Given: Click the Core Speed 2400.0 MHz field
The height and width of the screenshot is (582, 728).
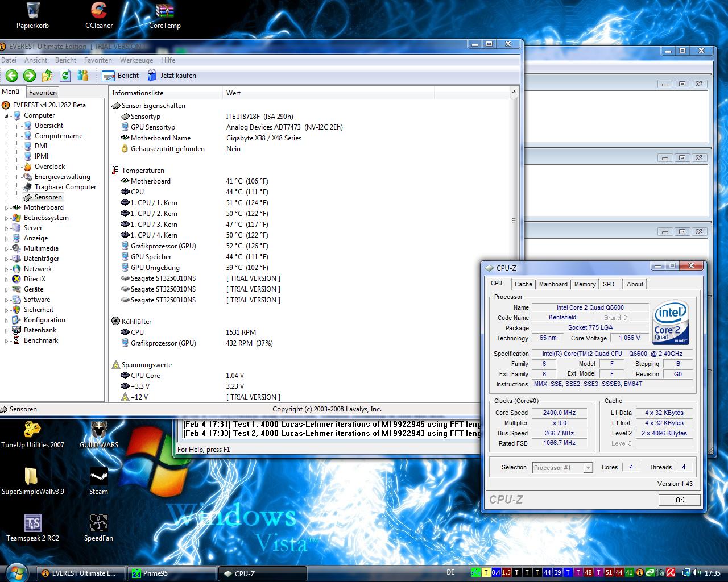Looking at the screenshot, I should (x=559, y=413).
